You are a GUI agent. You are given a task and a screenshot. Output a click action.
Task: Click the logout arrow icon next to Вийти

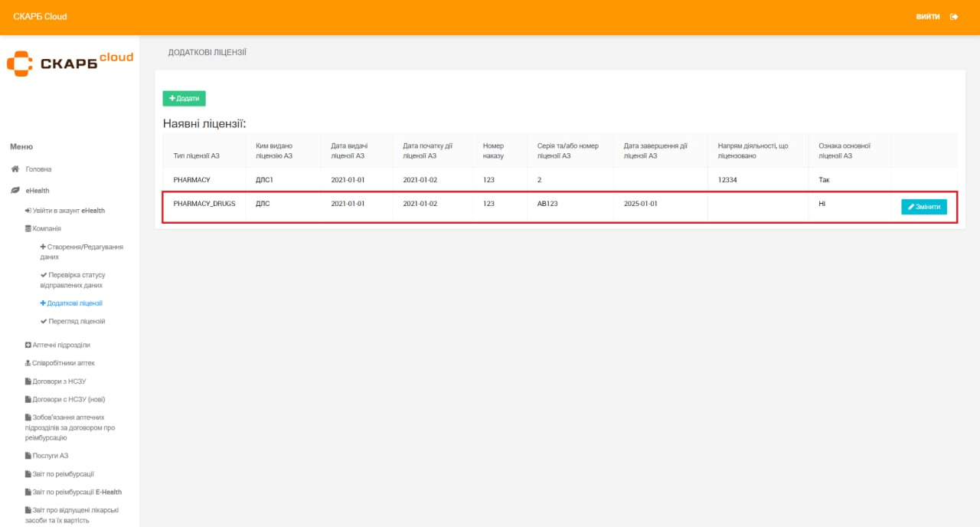click(x=954, y=17)
